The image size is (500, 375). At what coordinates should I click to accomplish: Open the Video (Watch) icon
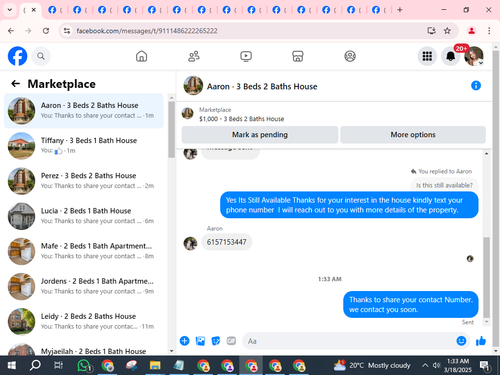(x=246, y=56)
